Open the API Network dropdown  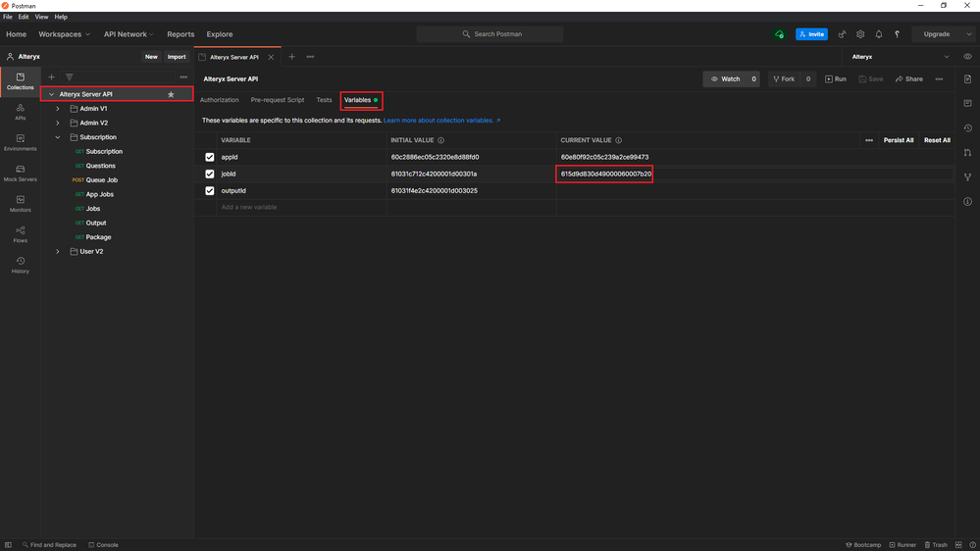[129, 34]
